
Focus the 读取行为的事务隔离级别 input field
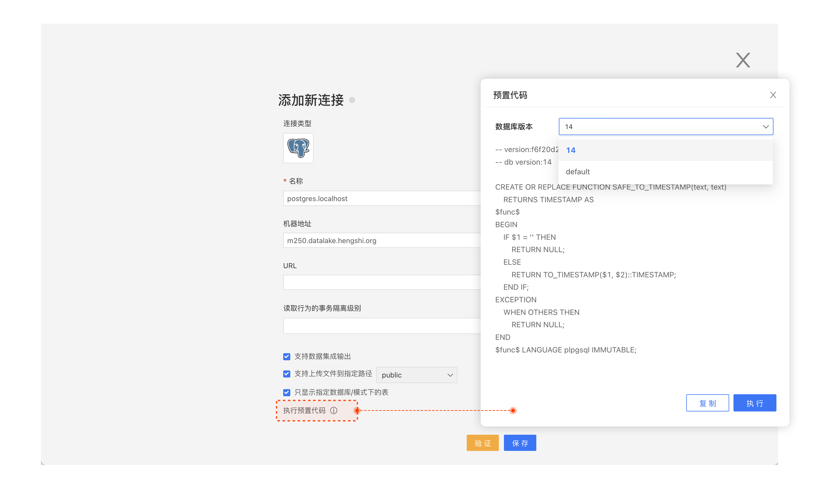(x=382, y=326)
